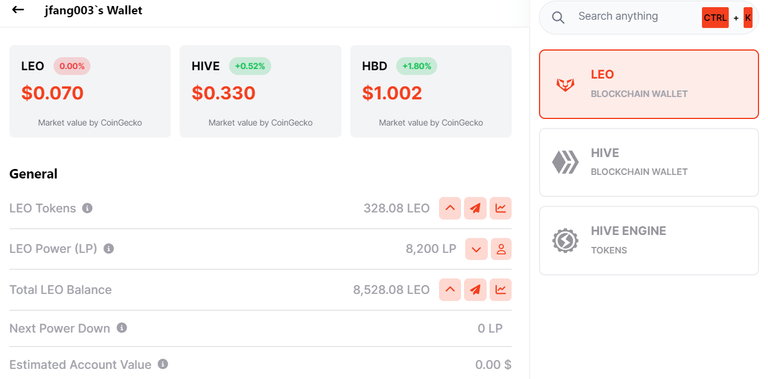The width and height of the screenshot is (768, 379).
Task: Click Market value by CoinGecko under HIVE
Action: coord(261,123)
